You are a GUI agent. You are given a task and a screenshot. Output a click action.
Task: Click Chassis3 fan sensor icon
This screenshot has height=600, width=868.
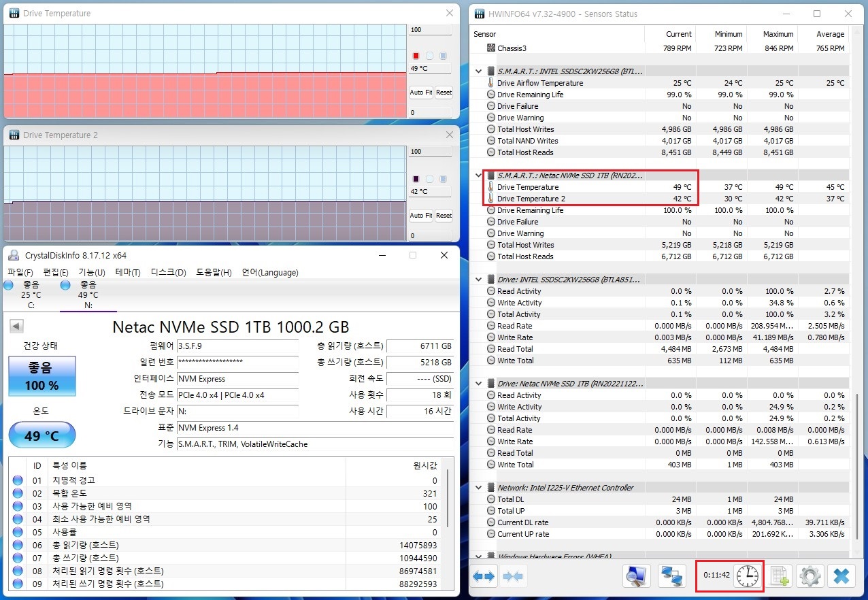tap(491, 48)
